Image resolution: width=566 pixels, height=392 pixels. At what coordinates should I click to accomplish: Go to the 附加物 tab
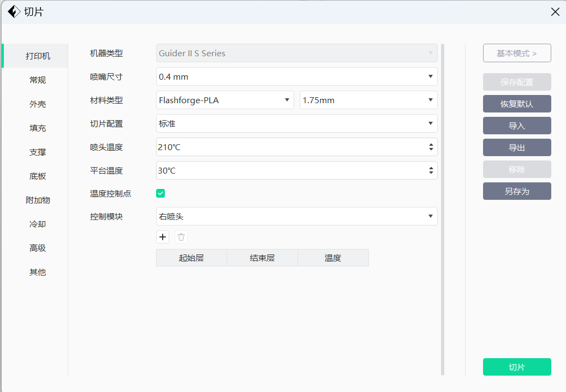(38, 200)
